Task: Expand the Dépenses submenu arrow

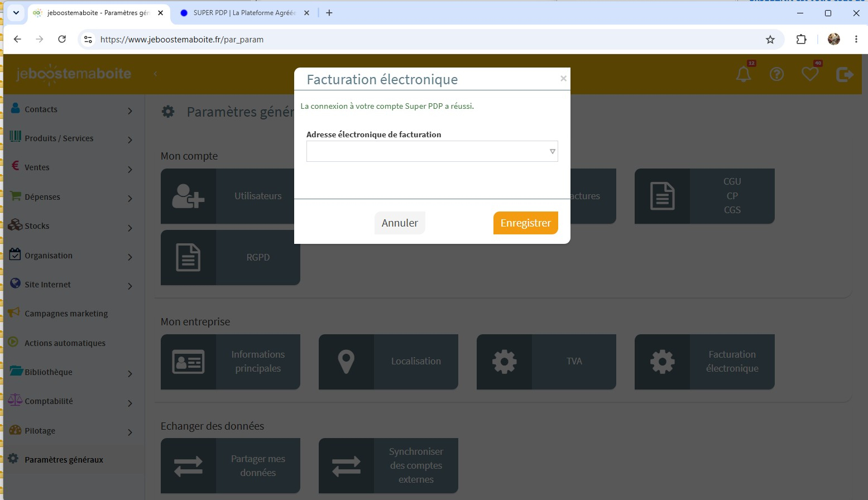Action: point(130,198)
